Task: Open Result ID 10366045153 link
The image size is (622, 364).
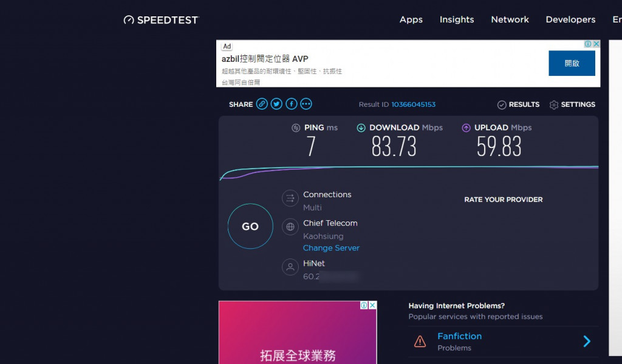Action: (x=413, y=104)
